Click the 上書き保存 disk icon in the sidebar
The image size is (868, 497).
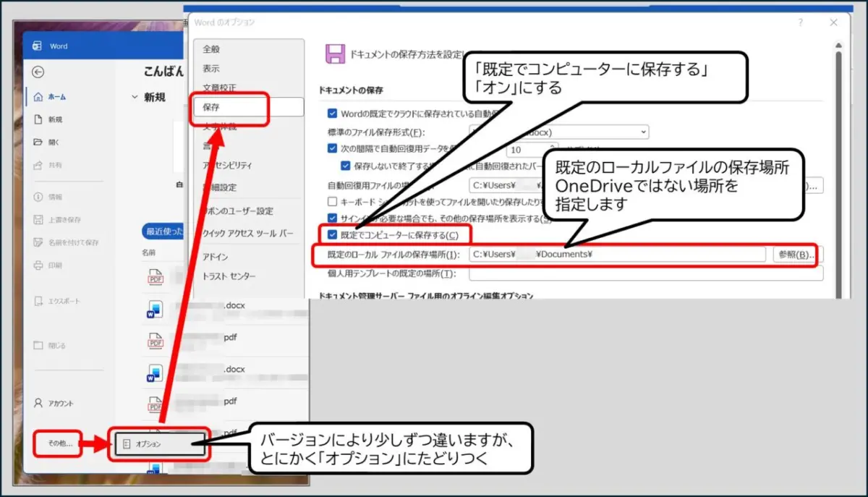(x=38, y=219)
